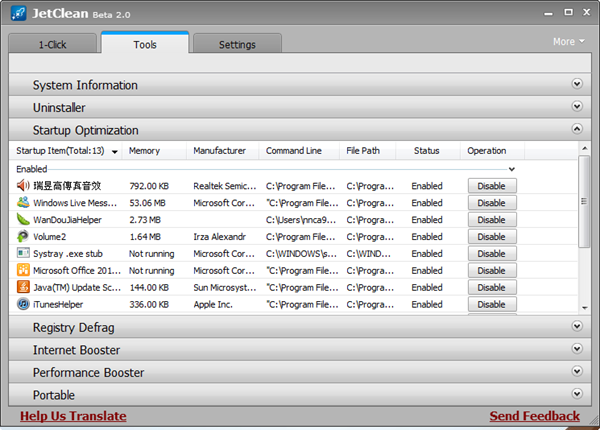Expand the Portable section

coord(577,394)
